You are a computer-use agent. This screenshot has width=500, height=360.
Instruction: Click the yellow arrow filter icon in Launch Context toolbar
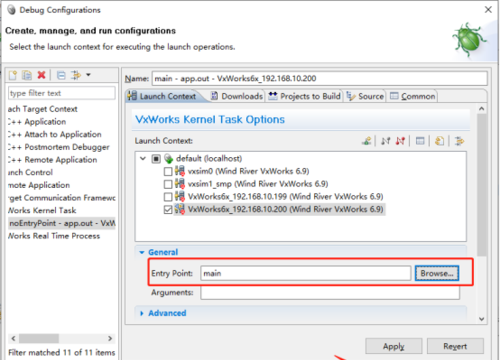click(459, 141)
